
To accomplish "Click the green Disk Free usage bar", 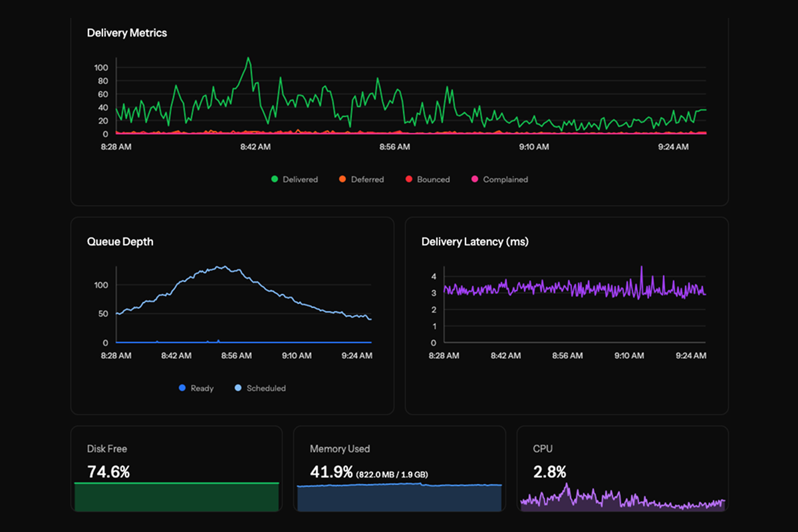I will 176,497.
